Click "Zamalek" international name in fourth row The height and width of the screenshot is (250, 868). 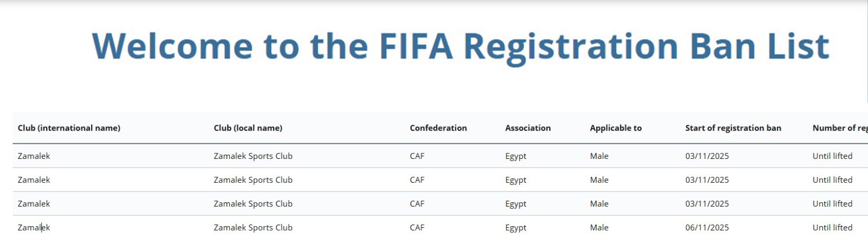click(x=34, y=228)
